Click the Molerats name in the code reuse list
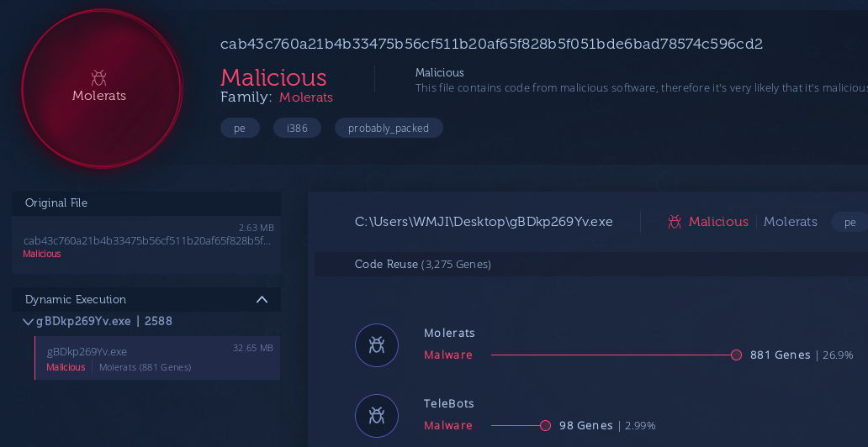Image resolution: width=868 pixels, height=447 pixels. tap(449, 333)
